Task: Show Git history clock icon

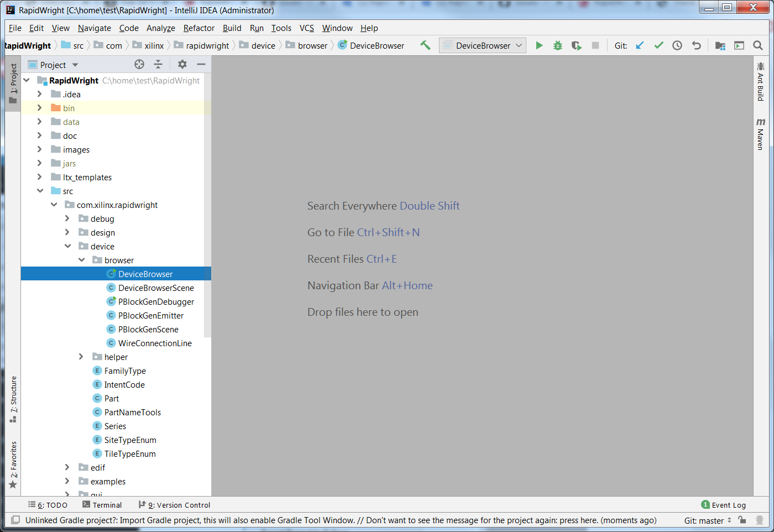Action: pyautogui.click(x=677, y=45)
